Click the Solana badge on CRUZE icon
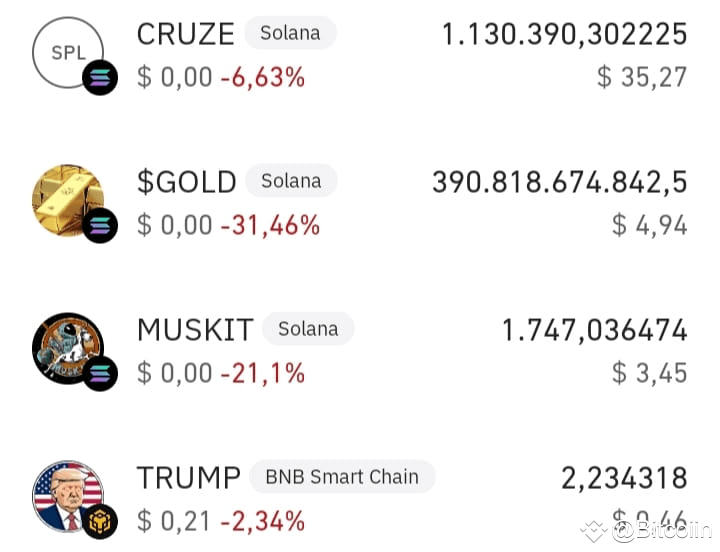The height and width of the screenshot is (552, 720). click(x=100, y=78)
